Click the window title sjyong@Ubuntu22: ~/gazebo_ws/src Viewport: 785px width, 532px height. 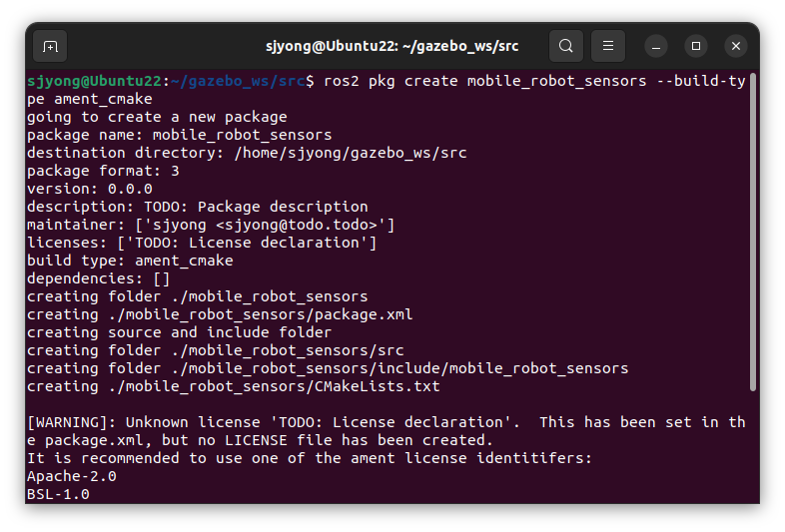(392, 46)
